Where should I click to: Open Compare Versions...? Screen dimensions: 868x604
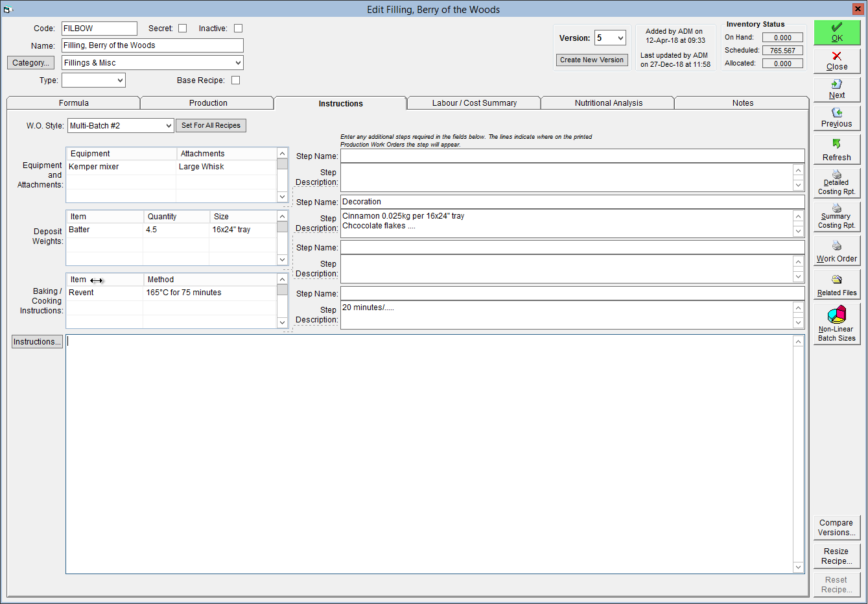coord(837,527)
